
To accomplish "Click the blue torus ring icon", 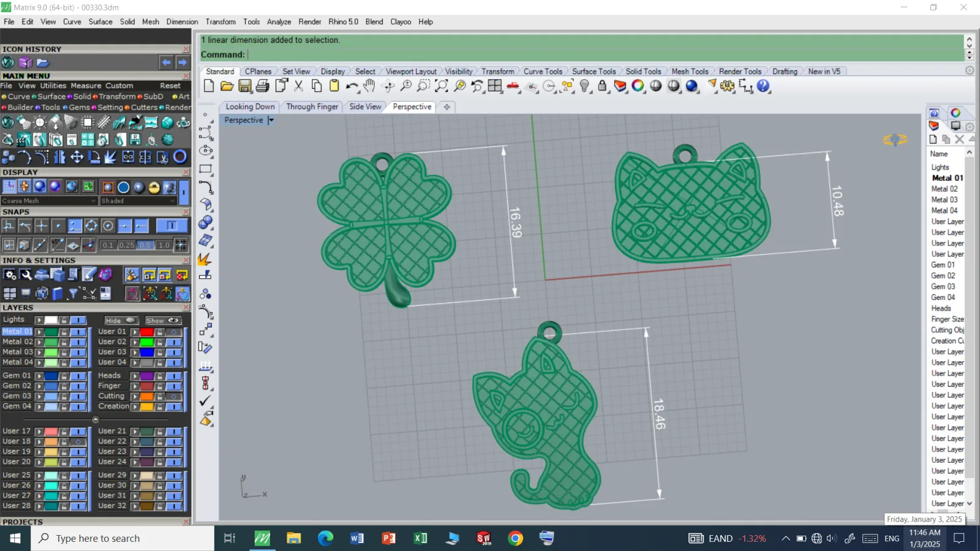I will coord(180,157).
